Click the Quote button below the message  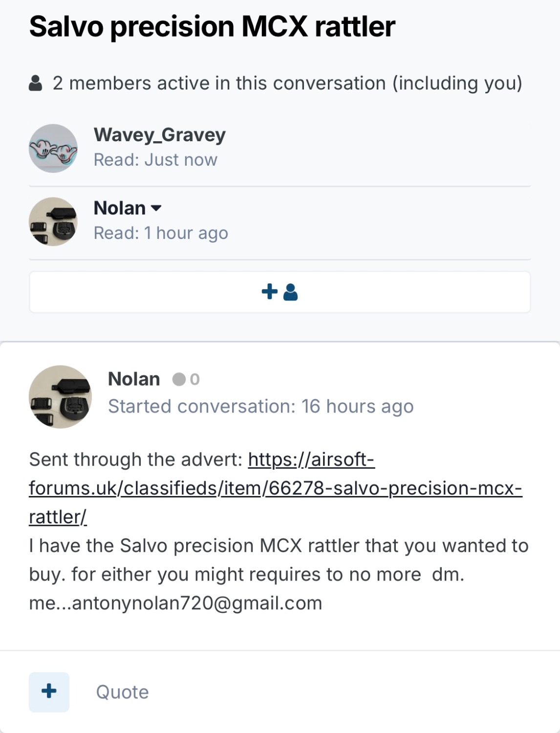point(122,692)
